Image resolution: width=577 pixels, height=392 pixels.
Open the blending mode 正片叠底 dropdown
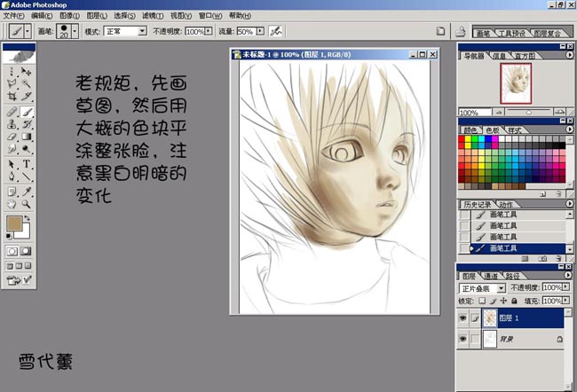[x=501, y=288]
